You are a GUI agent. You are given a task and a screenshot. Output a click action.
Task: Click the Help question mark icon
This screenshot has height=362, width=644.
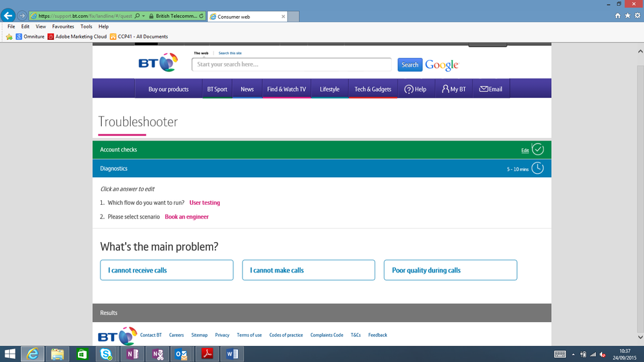coord(409,89)
